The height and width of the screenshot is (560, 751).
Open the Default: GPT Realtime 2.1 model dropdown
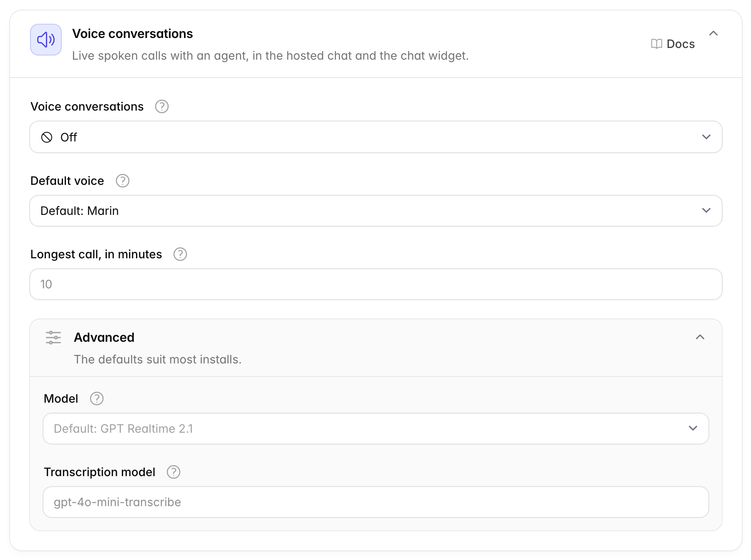click(x=375, y=429)
